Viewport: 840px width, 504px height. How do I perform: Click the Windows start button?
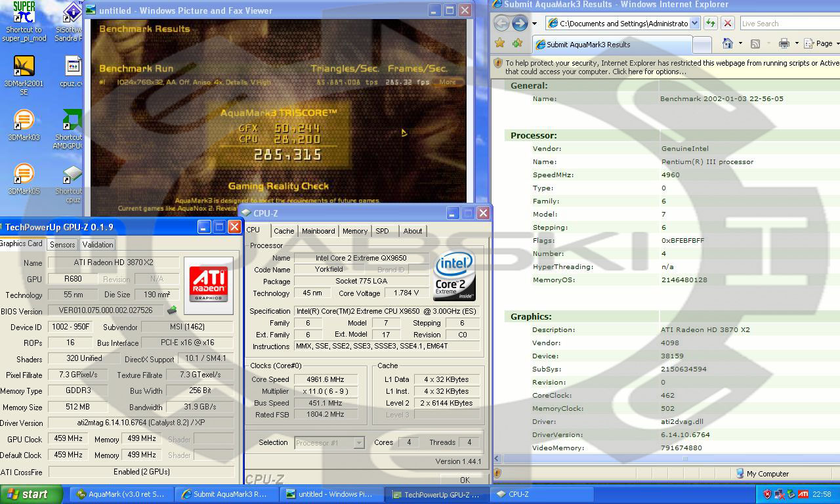click(31, 494)
